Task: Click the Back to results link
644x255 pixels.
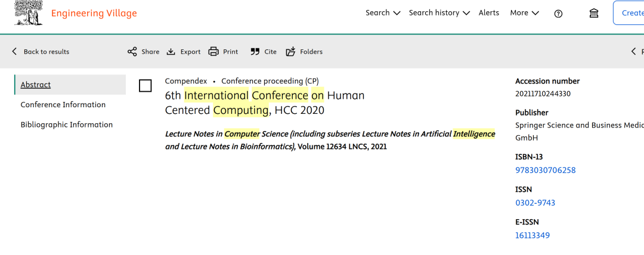Action: [47, 52]
